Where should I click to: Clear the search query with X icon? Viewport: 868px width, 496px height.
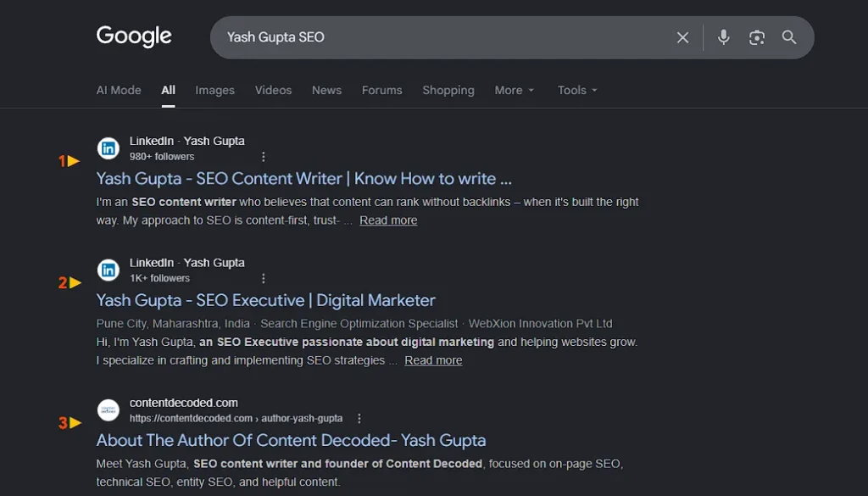(682, 37)
